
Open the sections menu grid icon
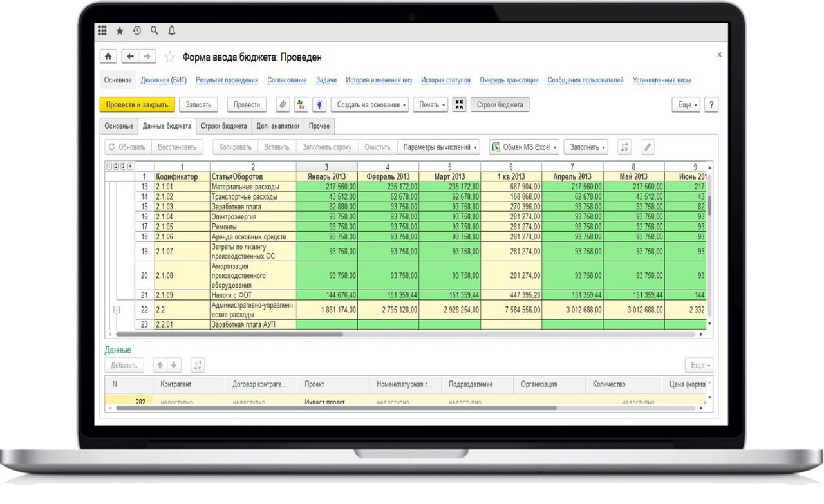(x=102, y=31)
